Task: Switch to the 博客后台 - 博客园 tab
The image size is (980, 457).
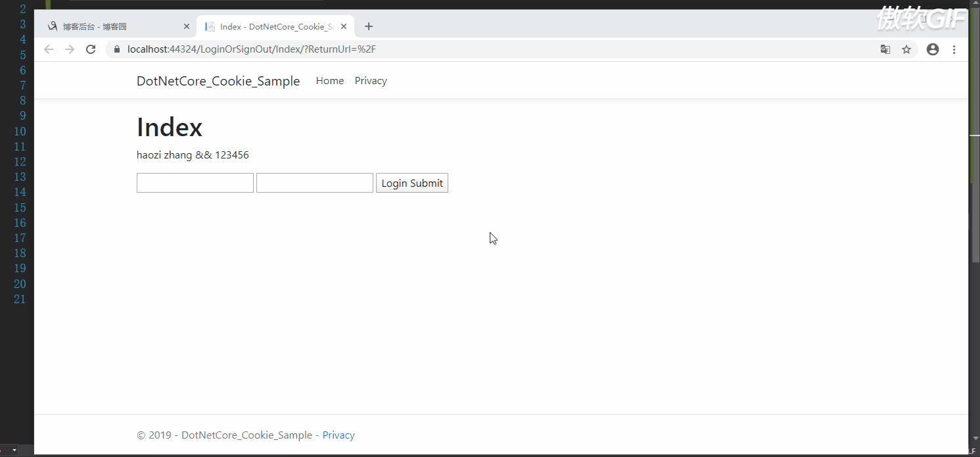Action: [118, 26]
